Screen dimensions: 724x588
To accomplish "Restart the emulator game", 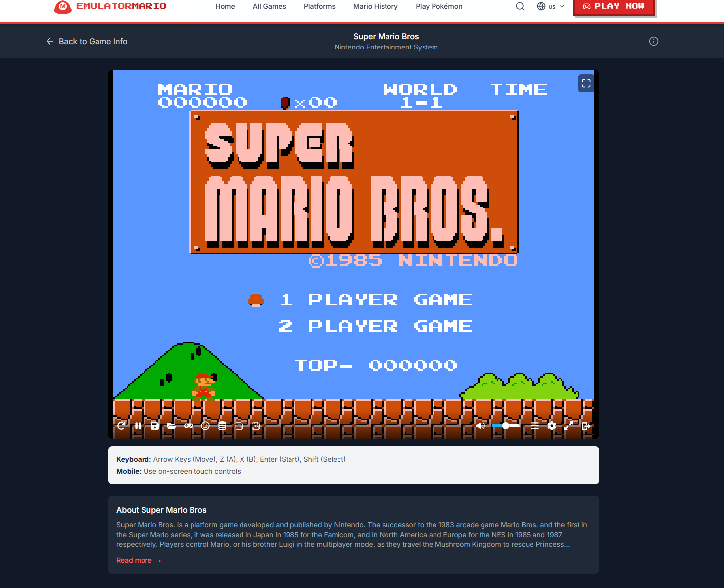I will click(x=121, y=426).
